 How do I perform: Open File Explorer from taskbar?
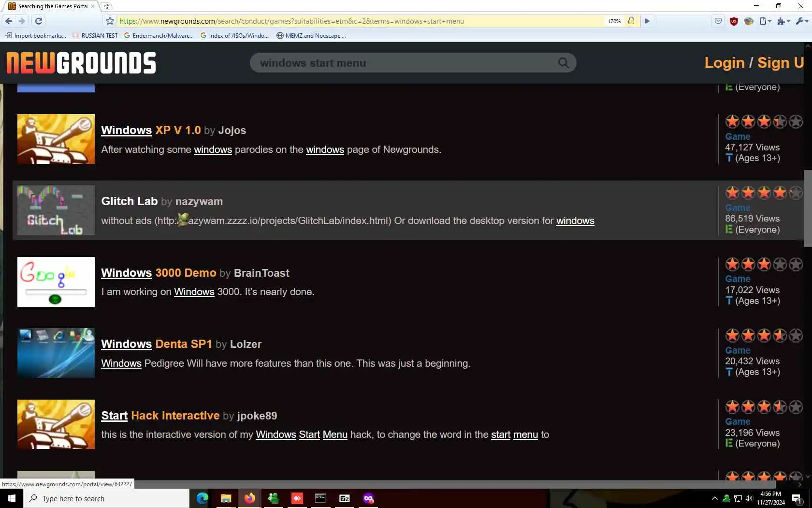click(x=226, y=498)
